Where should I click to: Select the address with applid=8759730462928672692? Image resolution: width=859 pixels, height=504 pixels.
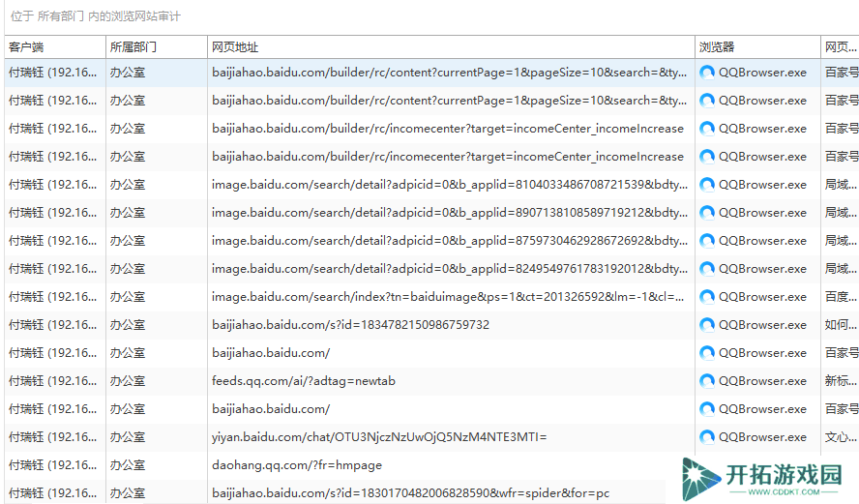pyautogui.click(x=450, y=241)
